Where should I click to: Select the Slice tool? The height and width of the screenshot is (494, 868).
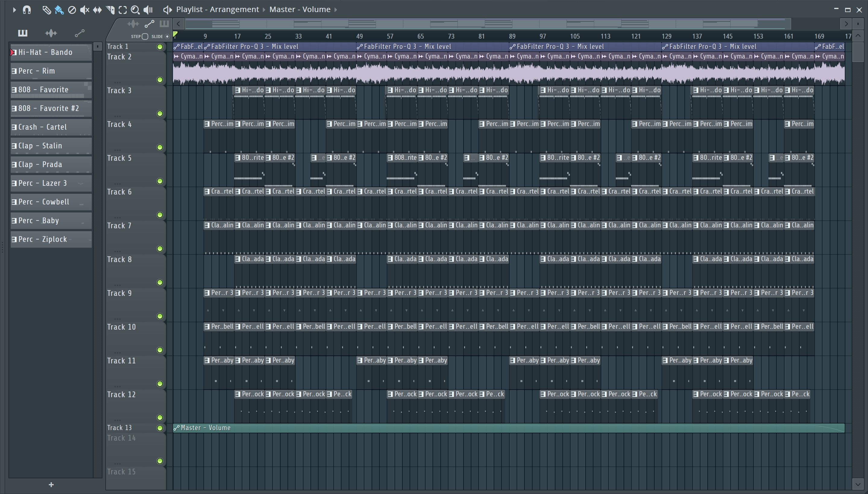tap(110, 10)
